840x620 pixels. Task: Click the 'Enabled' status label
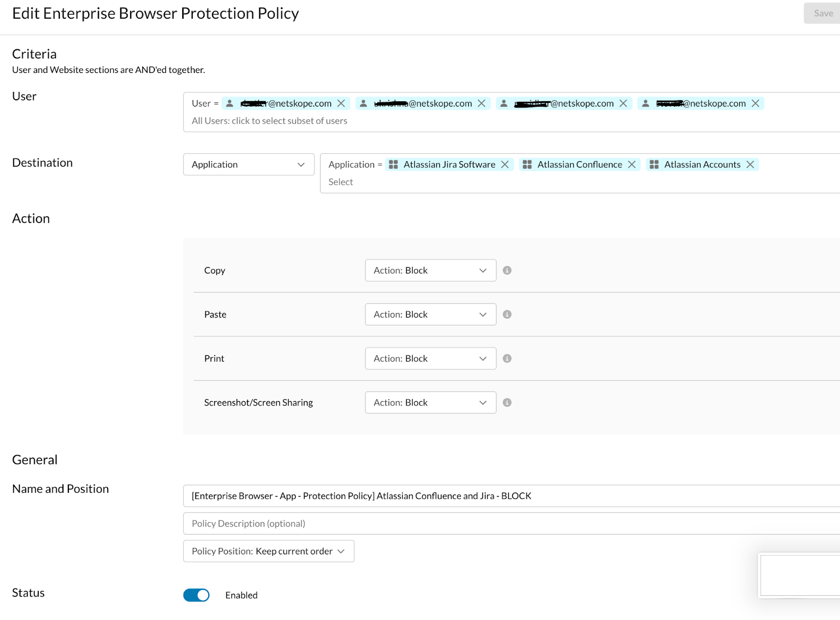tap(241, 595)
